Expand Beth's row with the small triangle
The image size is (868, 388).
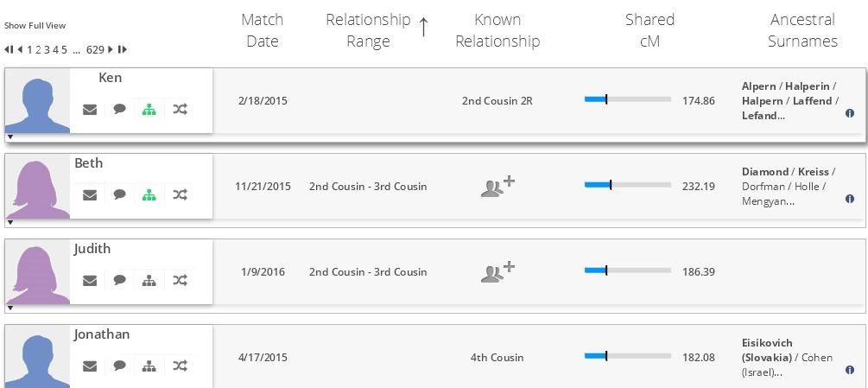(x=10, y=223)
